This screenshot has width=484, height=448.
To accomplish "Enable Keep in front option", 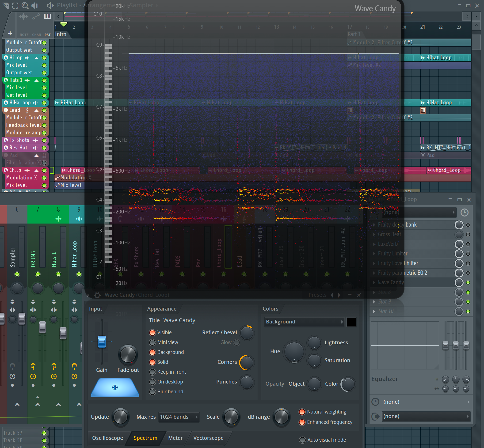I will (152, 372).
